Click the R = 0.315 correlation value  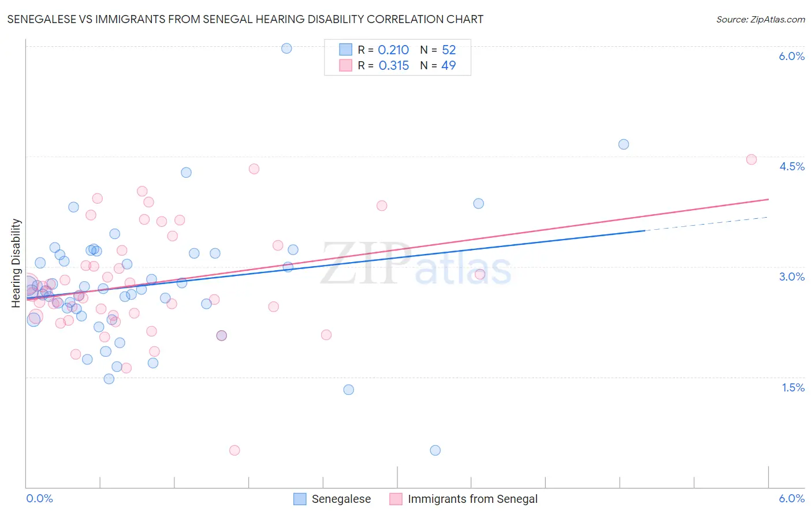[383, 65]
